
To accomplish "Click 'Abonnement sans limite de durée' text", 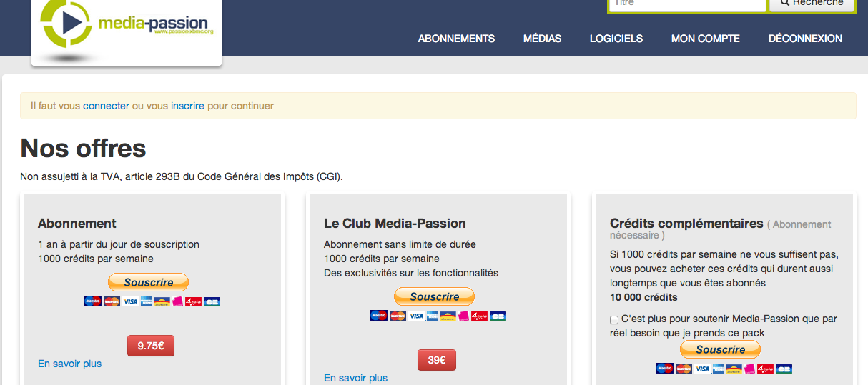I will [x=400, y=244].
